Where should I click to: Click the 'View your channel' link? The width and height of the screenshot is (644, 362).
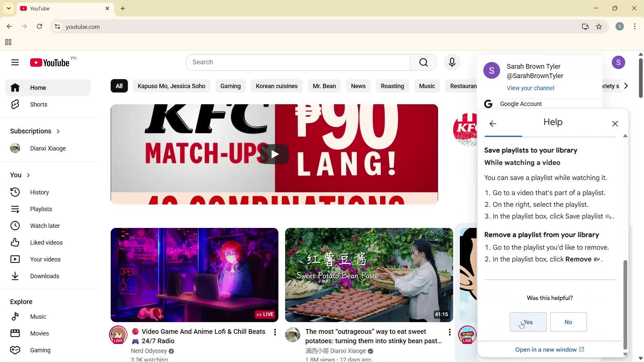pos(530,88)
